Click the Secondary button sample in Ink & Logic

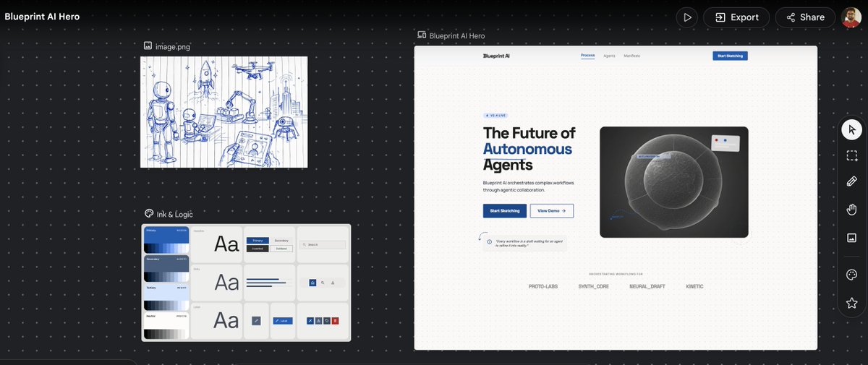pyautogui.click(x=281, y=241)
